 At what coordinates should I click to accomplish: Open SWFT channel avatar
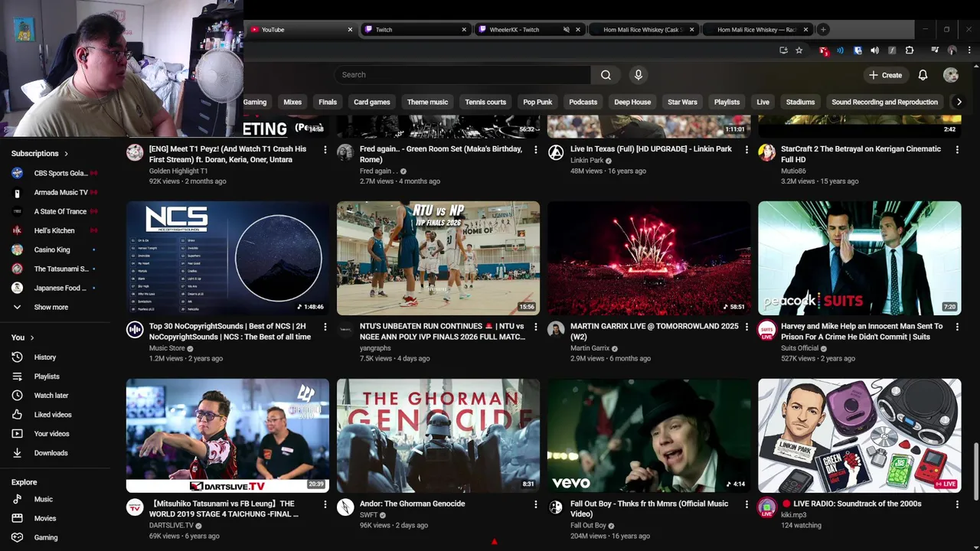pos(345,507)
